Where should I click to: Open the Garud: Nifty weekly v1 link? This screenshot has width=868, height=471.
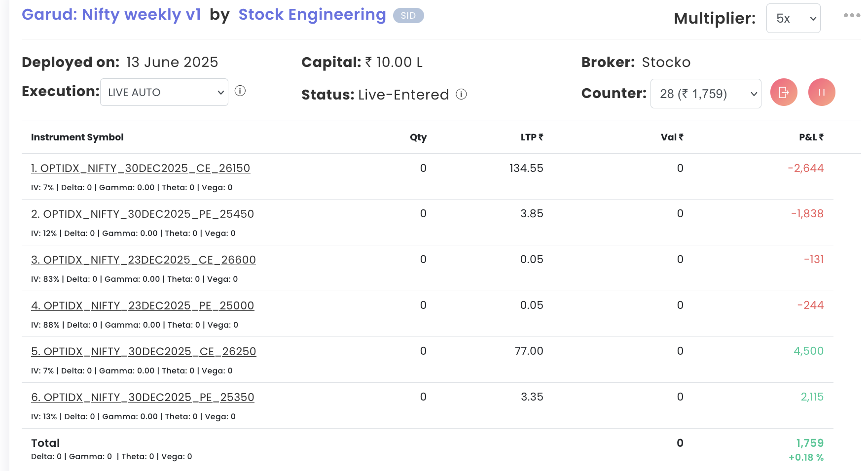click(x=111, y=14)
